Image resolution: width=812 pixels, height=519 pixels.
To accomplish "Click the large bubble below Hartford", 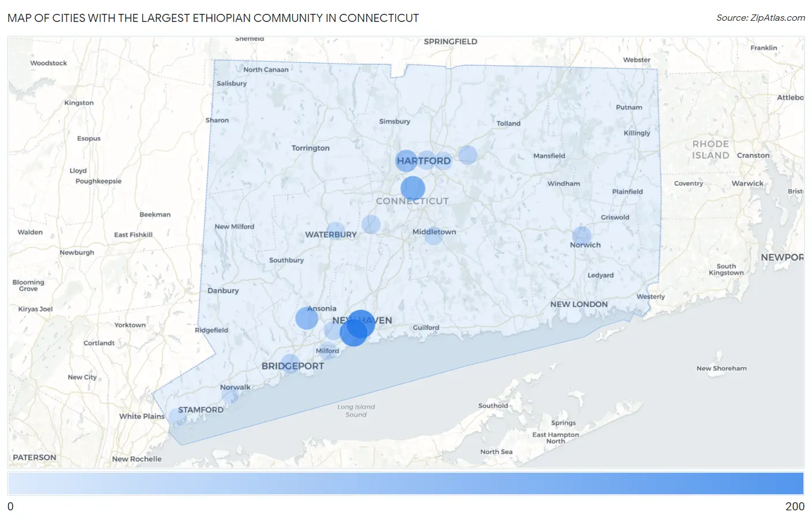I will pyautogui.click(x=413, y=188).
